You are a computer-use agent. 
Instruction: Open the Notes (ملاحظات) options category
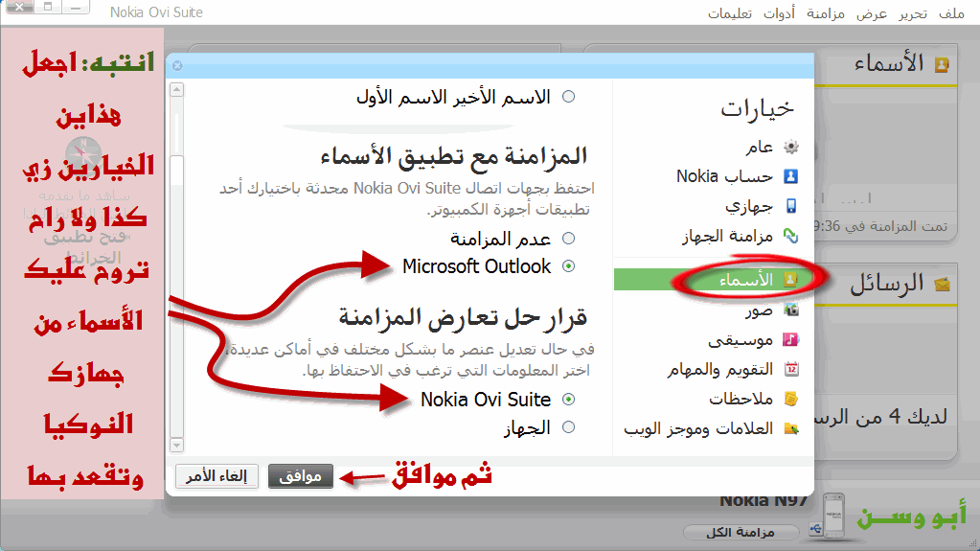pyautogui.click(x=741, y=399)
